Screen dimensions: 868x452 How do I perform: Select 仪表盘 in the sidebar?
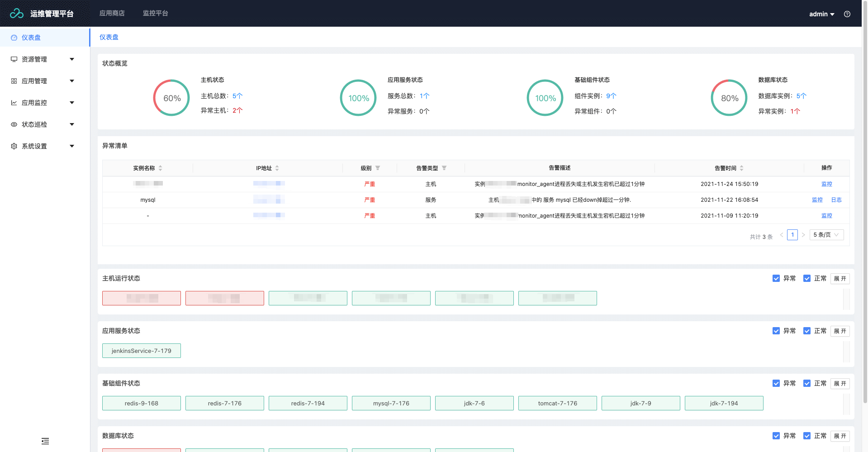(x=45, y=38)
